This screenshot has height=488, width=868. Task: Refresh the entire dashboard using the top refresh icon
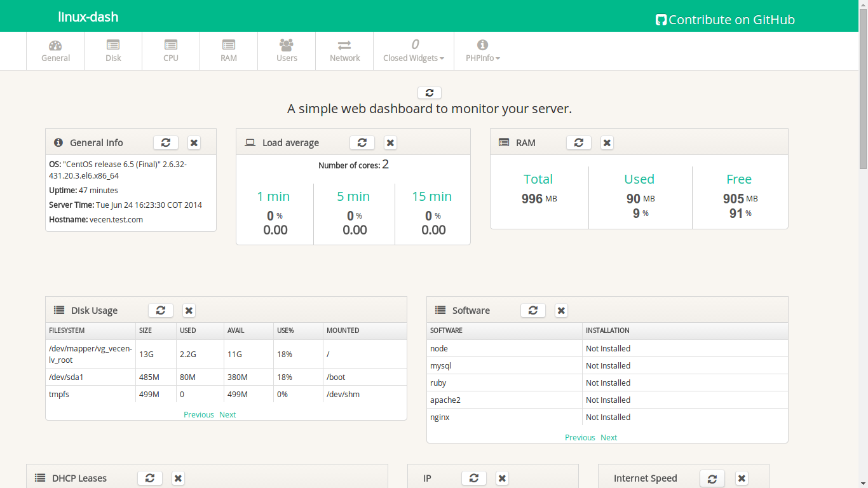click(x=429, y=92)
